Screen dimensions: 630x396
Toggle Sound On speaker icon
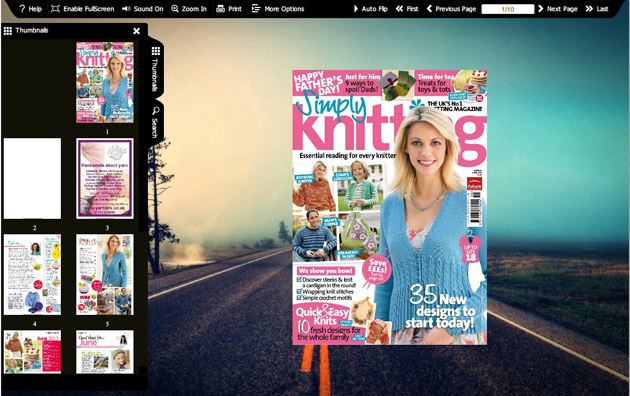pos(143,8)
